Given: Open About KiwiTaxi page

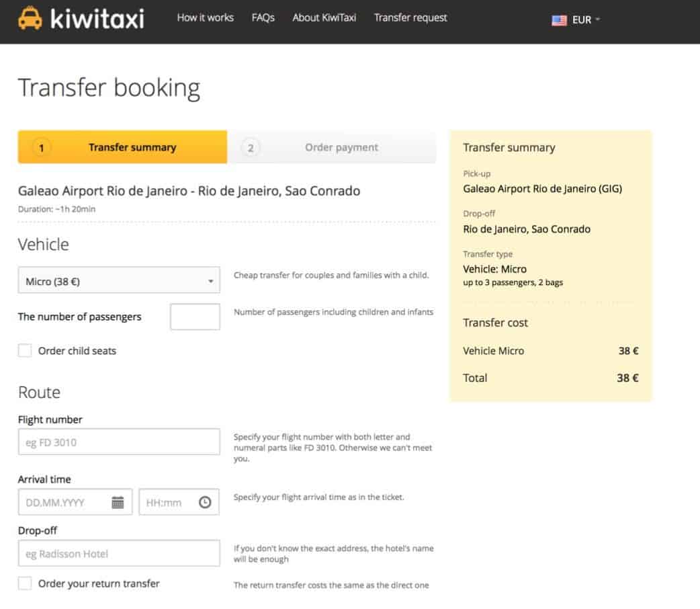Looking at the screenshot, I should pos(324,17).
